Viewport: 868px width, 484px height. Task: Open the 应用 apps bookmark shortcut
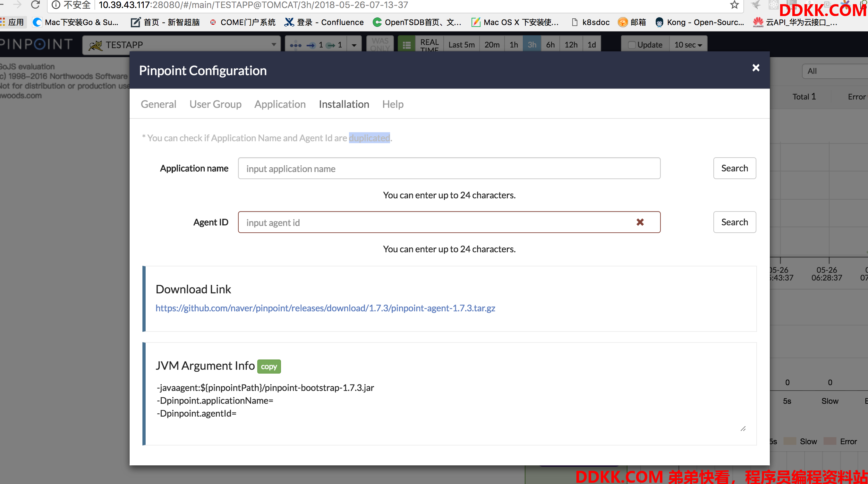click(12, 22)
